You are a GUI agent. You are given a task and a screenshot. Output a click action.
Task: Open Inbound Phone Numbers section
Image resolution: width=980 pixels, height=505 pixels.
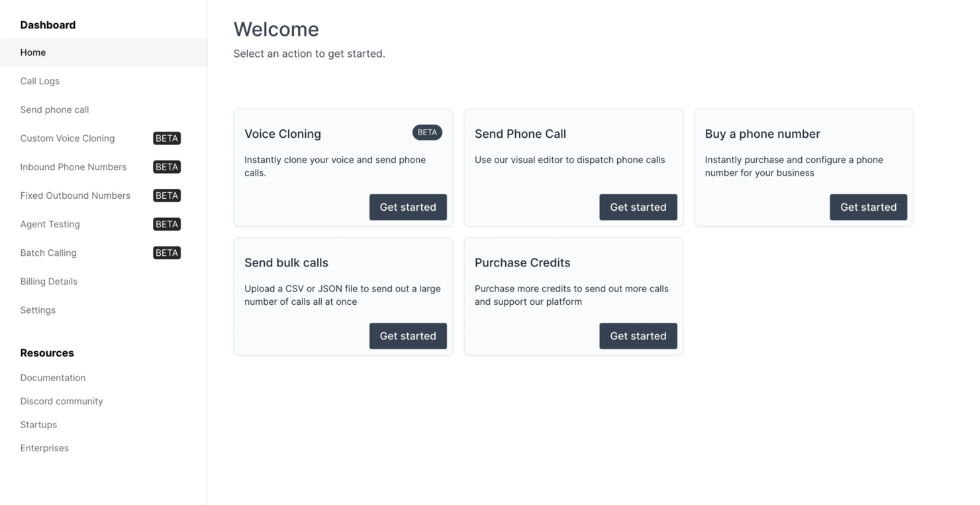(103, 166)
